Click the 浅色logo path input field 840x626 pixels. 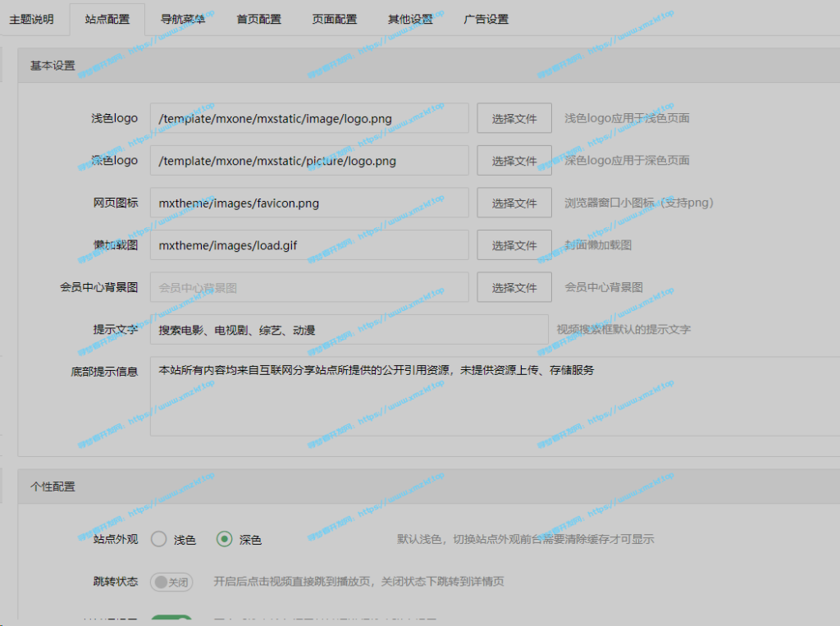point(309,118)
